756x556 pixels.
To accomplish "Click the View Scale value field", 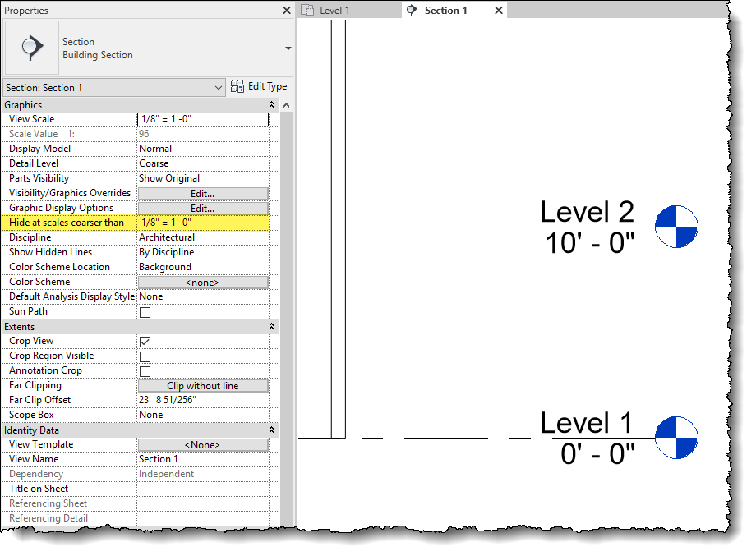I will (202, 119).
